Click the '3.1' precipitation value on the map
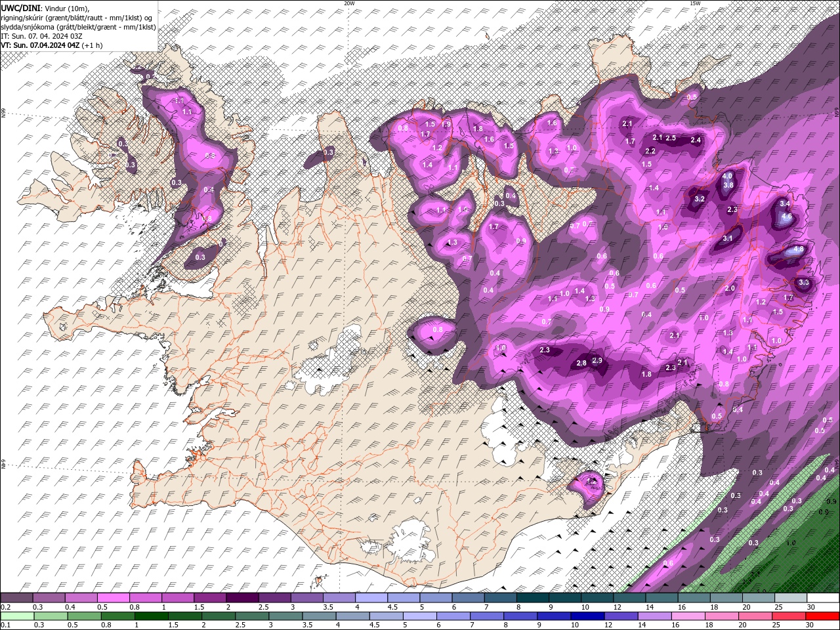Viewport: 840px width, 630px height. (728, 238)
